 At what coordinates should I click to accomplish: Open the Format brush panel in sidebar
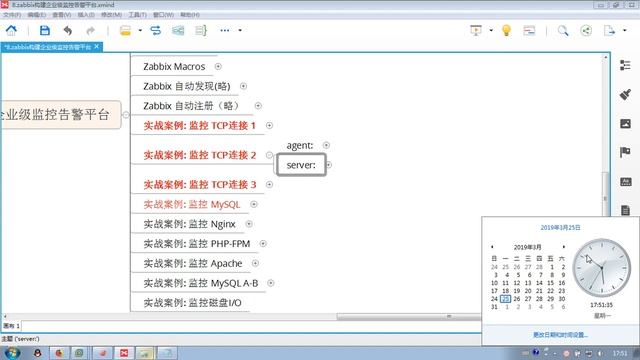pyautogui.click(x=625, y=94)
